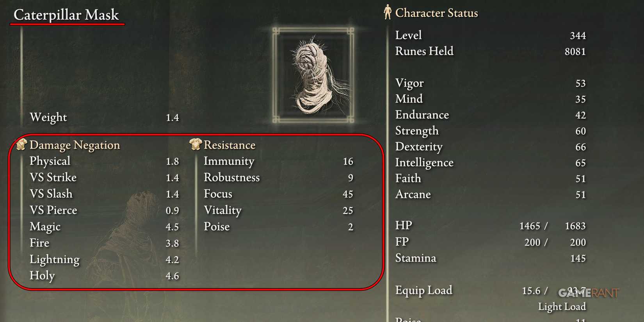
Task: Click the Runes Held label
Action: (x=424, y=51)
